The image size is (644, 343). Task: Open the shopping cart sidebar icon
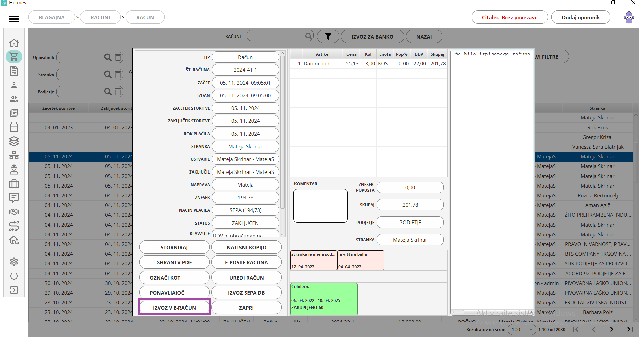[x=14, y=57]
